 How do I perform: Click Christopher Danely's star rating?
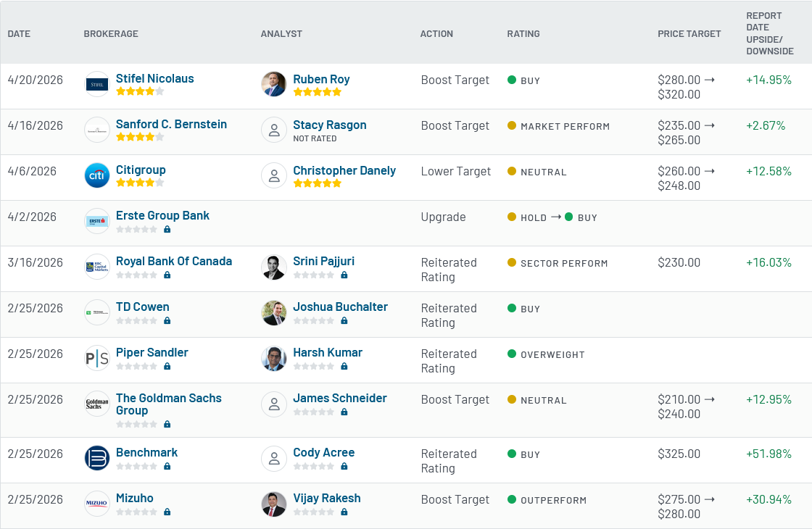[318, 183]
